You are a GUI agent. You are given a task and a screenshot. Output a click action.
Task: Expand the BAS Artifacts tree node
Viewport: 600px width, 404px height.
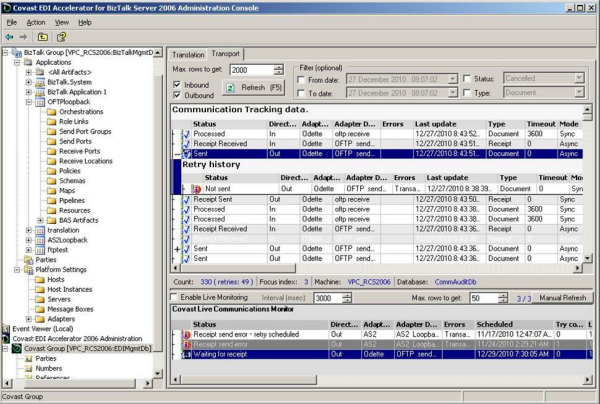pos(40,220)
